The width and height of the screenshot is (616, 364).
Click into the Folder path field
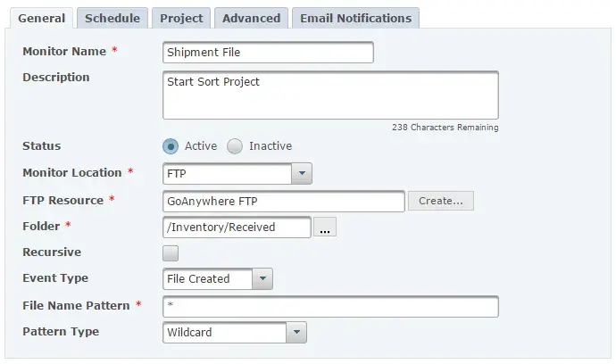pos(237,227)
